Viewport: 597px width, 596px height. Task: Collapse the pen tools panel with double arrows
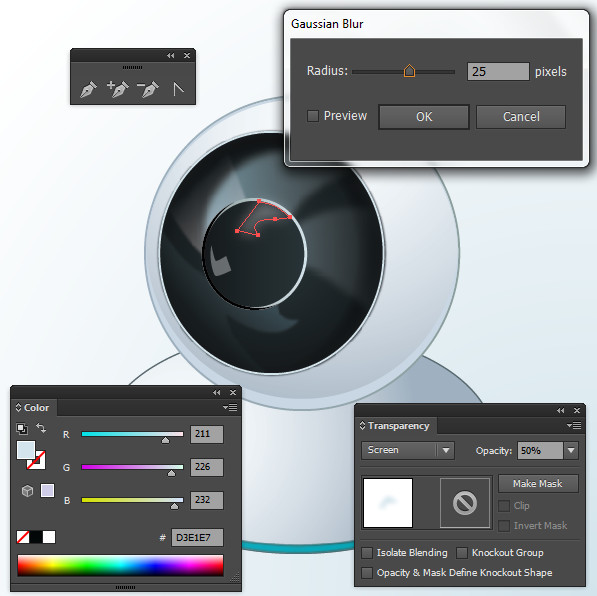tap(170, 56)
